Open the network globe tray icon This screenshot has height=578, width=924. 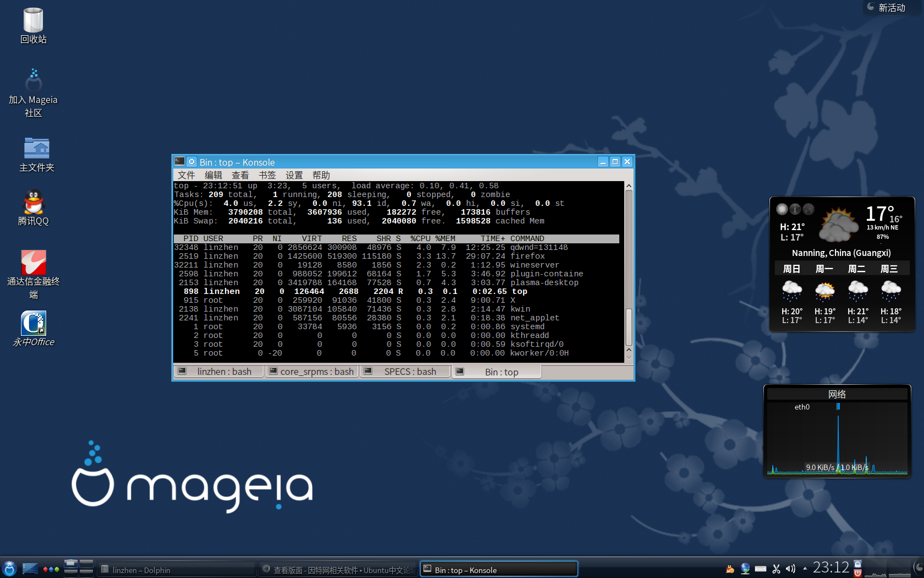coord(745,569)
